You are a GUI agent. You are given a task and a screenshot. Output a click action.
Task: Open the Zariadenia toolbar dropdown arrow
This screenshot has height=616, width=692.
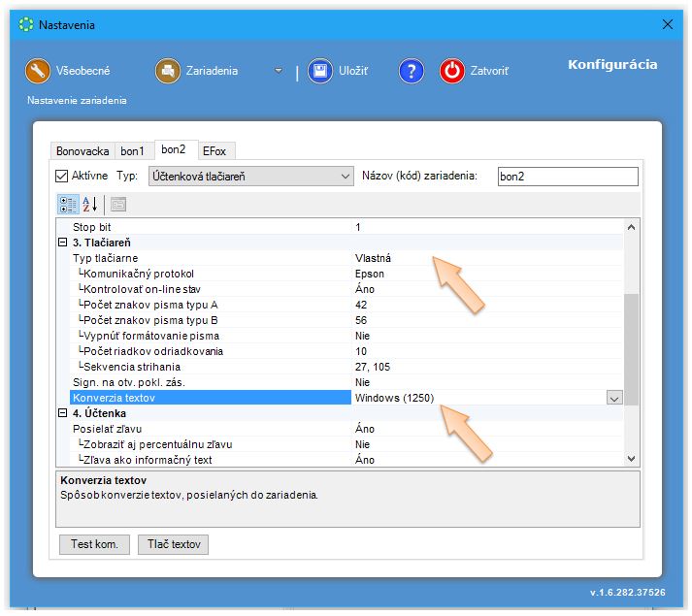(279, 71)
